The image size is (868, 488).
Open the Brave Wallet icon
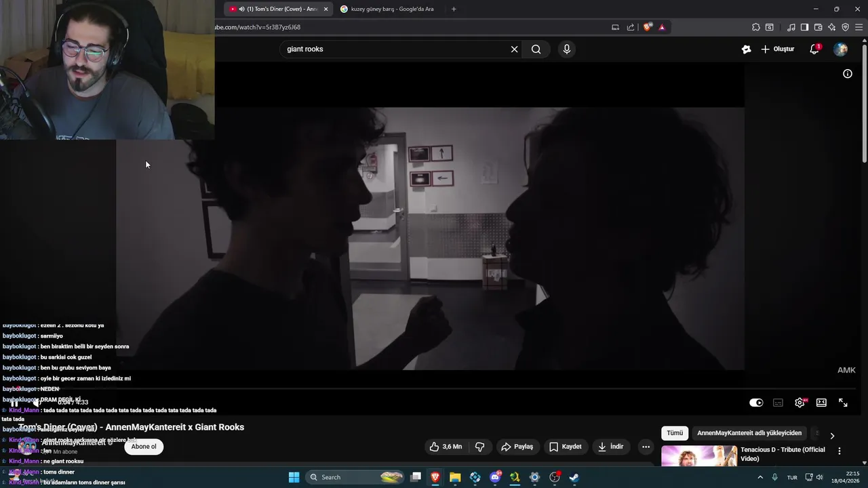tap(818, 27)
